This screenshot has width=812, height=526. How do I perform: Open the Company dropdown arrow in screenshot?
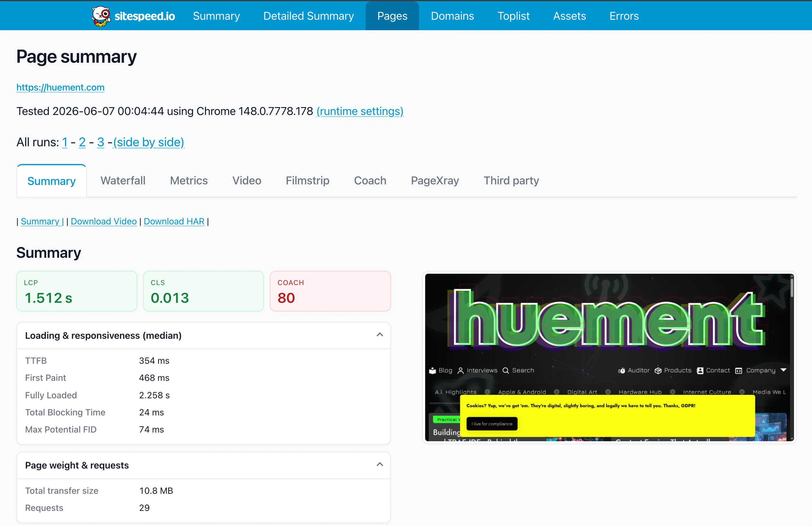click(783, 370)
